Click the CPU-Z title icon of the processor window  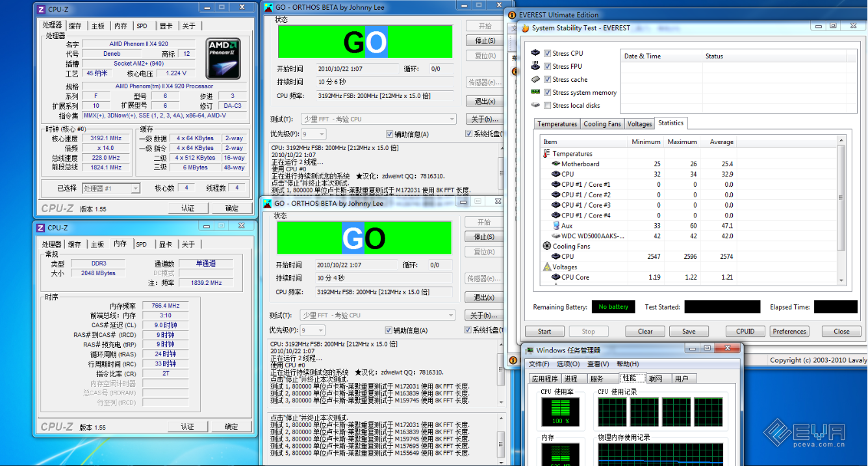[x=42, y=9]
